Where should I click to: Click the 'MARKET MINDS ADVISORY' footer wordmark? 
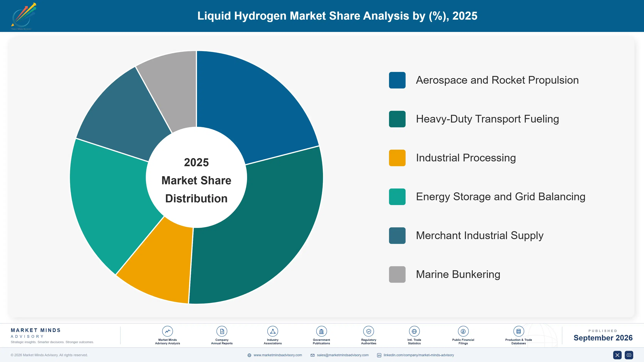[x=36, y=333]
